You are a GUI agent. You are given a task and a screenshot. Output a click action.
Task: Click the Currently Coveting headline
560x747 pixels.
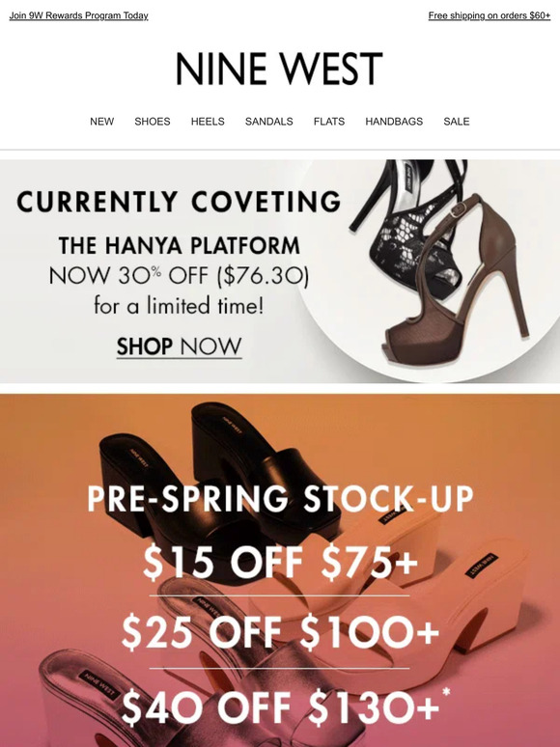(x=180, y=202)
